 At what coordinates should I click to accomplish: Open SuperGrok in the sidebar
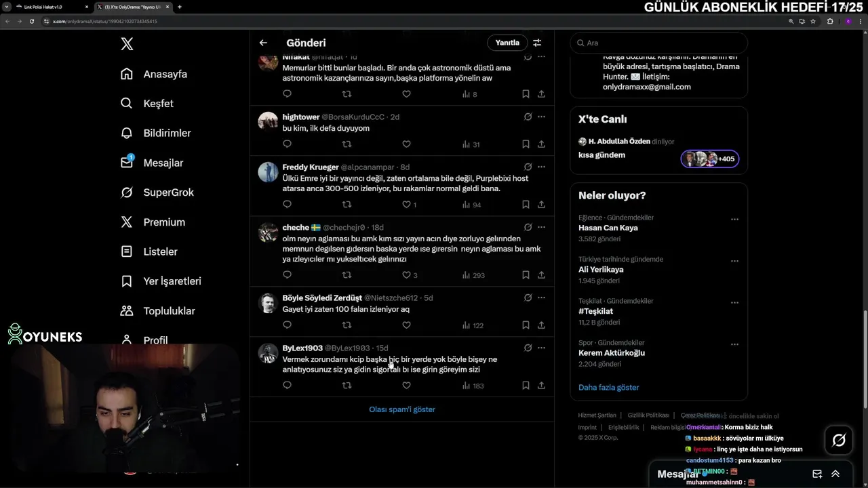pyautogui.click(x=157, y=192)
